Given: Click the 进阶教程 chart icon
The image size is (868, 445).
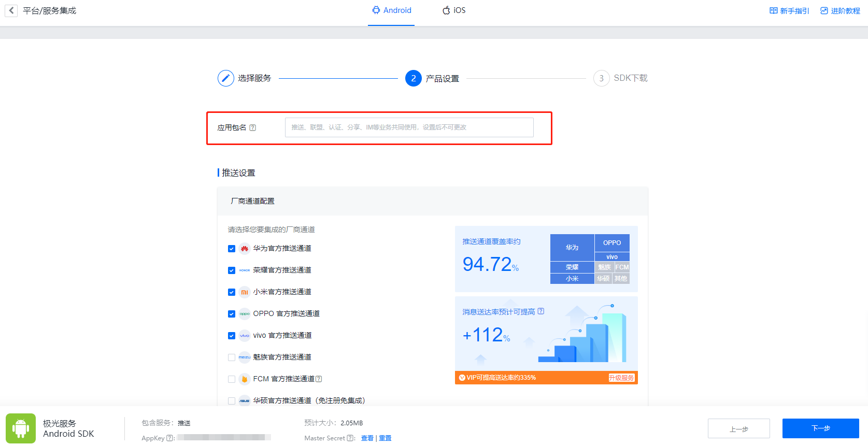Looking at the screenshot, I should coord(824,11).
